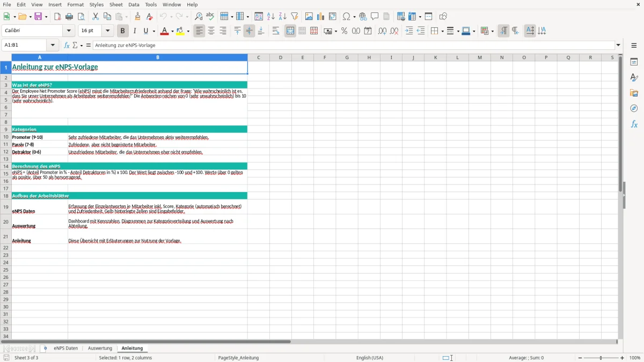
Task: Open the Font Size dropdown list
Action: (x=107, y=31)
